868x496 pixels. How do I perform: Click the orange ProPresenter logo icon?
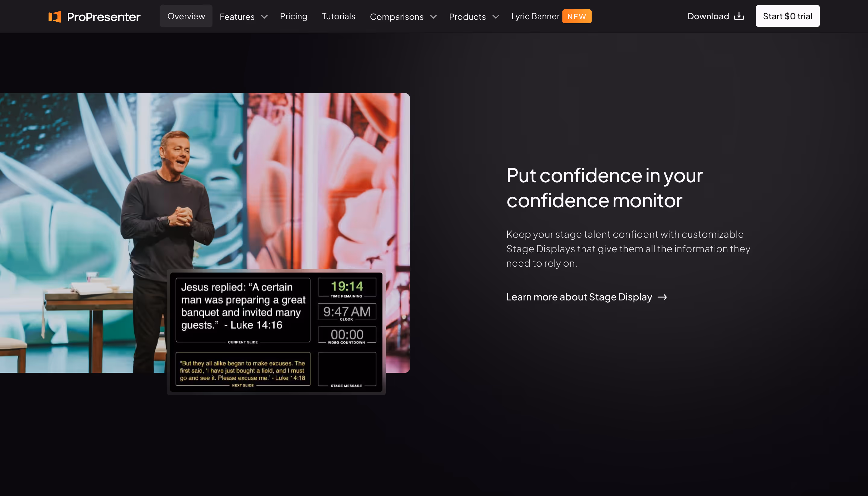pos(55,16)
